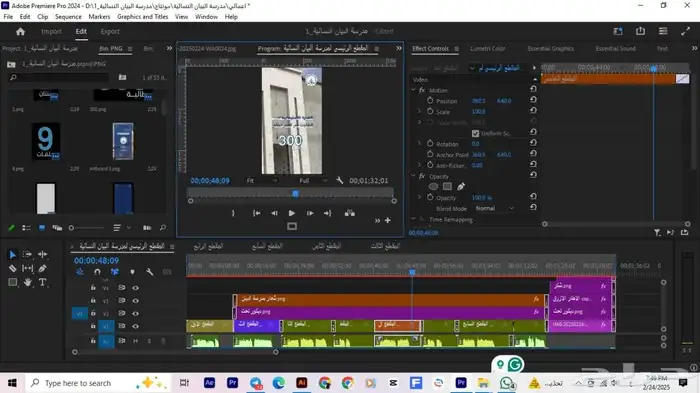Image resolution: width=700 pixels, height=393 pixels.
Task: Open Program Monitor settings wrench
Action: 340,180
